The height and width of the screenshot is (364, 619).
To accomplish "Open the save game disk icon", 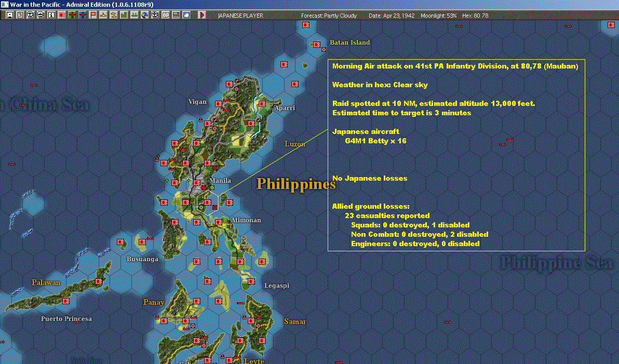I will point(9,15).
